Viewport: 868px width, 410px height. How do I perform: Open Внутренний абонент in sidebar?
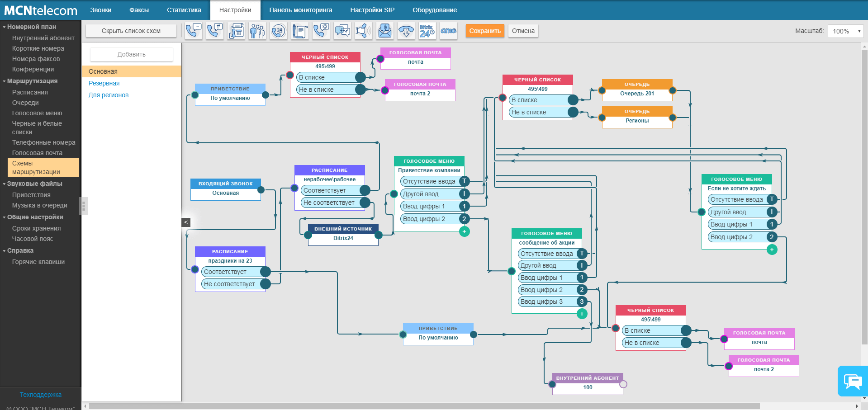click(x=43, y=38)
